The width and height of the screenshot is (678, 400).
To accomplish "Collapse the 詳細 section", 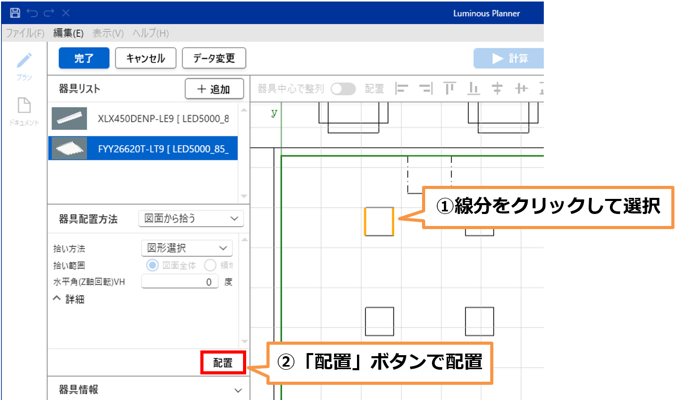I will [x=69, y=298].
